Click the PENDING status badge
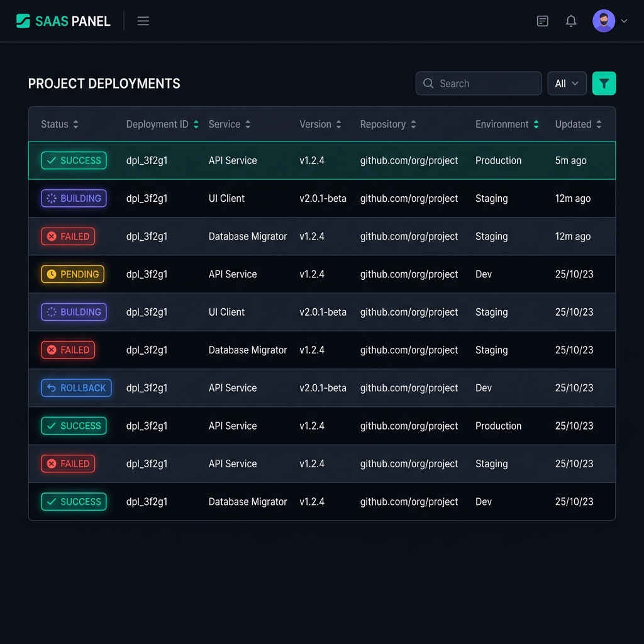The height and width of the screenshot is (644, 644). 73,274
